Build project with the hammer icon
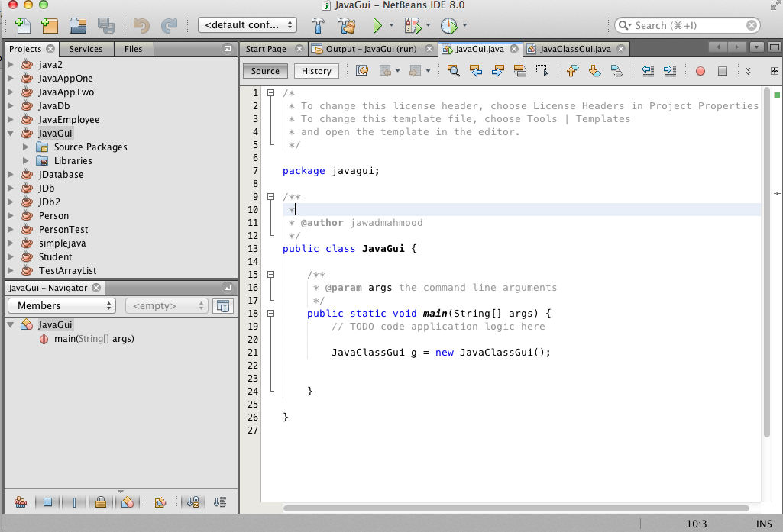 point(318,25)
